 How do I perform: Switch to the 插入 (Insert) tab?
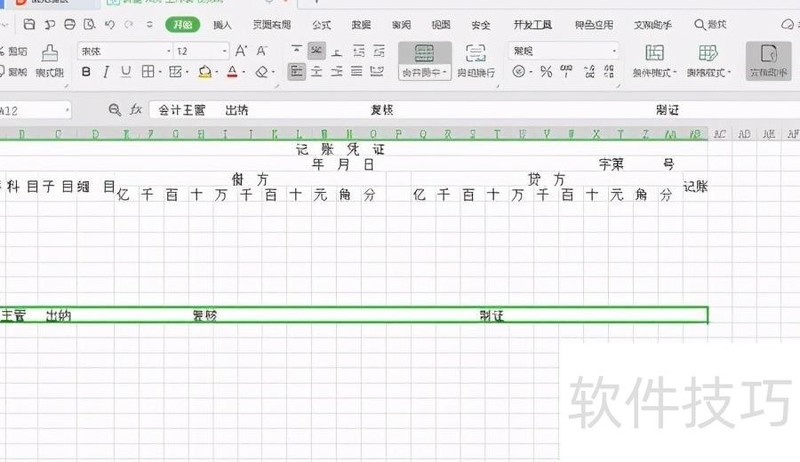[222, 24]
